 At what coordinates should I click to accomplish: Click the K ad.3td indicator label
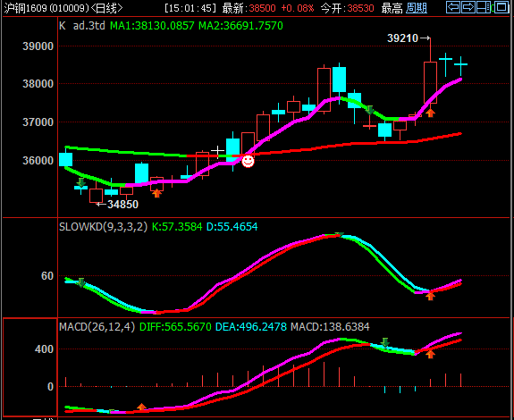pyautogui.click(x=82, y=26)
